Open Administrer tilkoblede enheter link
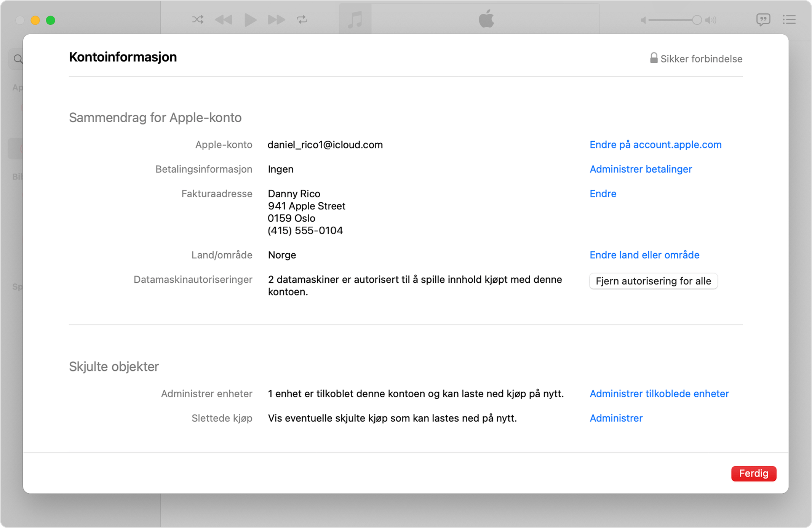 [659, 394]
